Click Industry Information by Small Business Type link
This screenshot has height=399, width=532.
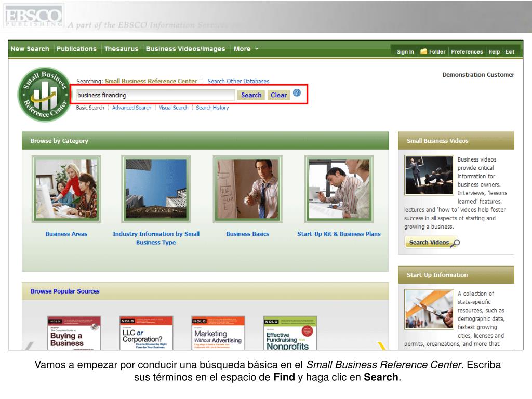pyautogui.click(x=156, y=238)
